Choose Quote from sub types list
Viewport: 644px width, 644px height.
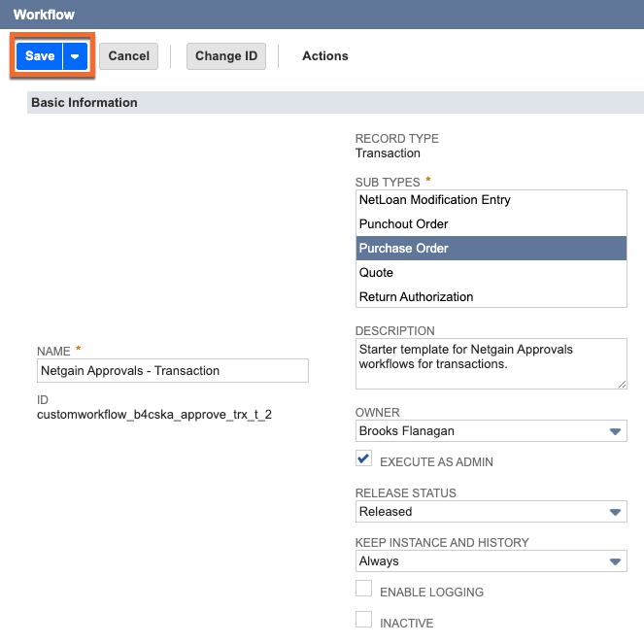pos(376,273)
